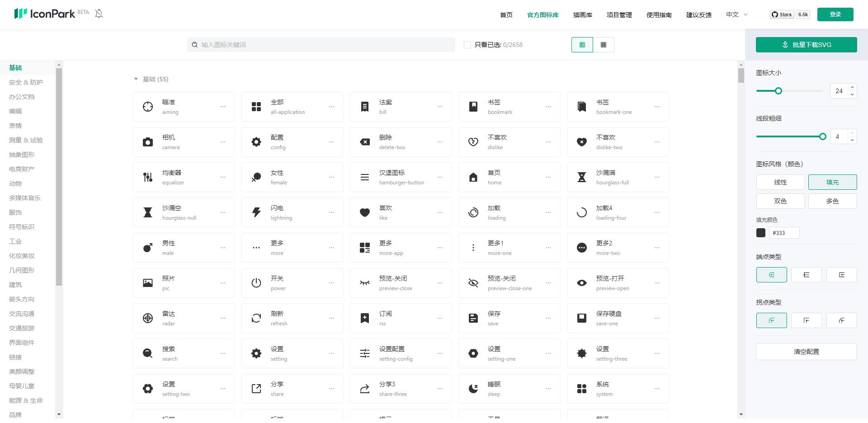The height and width of the screenshot is (423, 868).
Task: Open the options menu on the aiming icon
Action: (223, 106)
